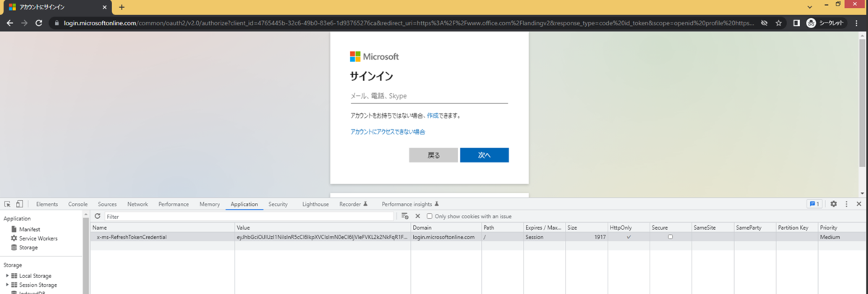Viewport: 868px width, 294px height.
Task: Open the Security tab
Action: coord(278,204)
